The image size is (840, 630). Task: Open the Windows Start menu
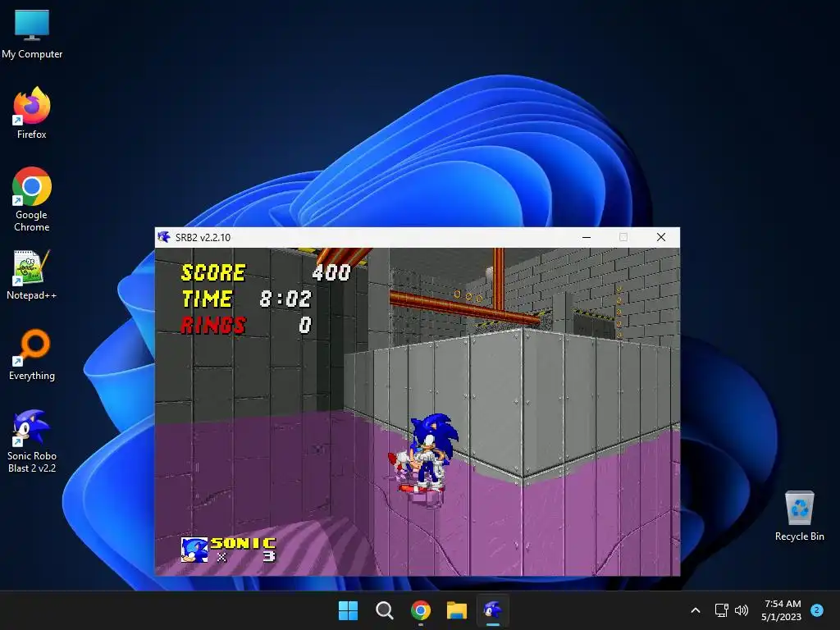(348, 610)
